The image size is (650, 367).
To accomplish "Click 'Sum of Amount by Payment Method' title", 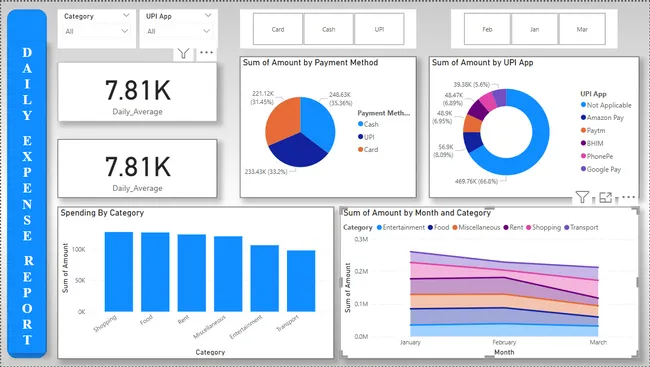I will click(x=310, y=63).
